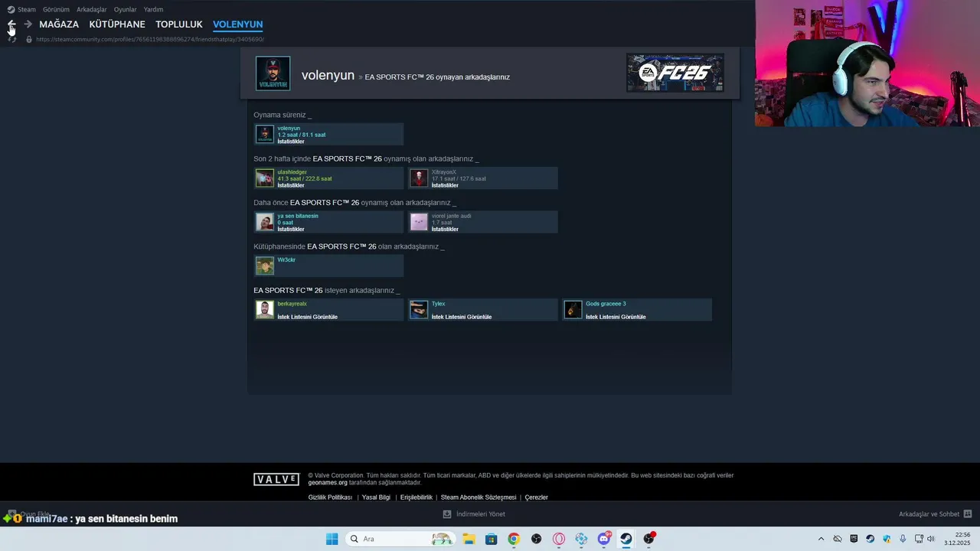Go forward with the Steam forward arrow
Screen dimensions: 980x551
tap(28, 24)
